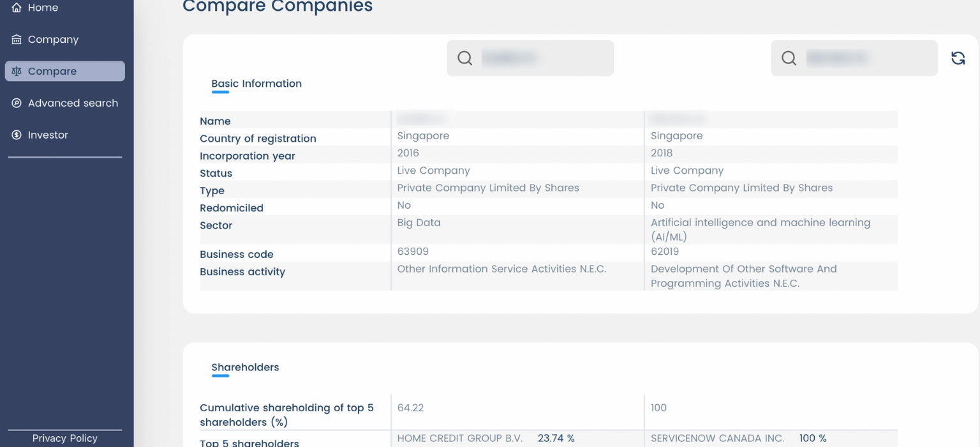Viewport: 980px width, 447px height.
Task: Select shareholder SERVICENOW CANADA INC.
Action: 717,439
